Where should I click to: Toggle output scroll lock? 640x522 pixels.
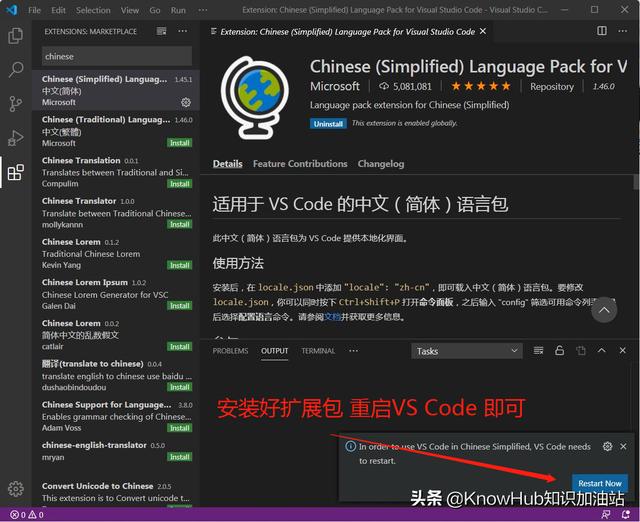coord(560,351)
